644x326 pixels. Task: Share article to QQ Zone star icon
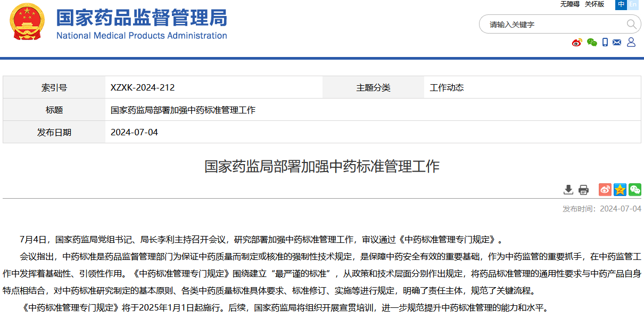coord(620,190)
